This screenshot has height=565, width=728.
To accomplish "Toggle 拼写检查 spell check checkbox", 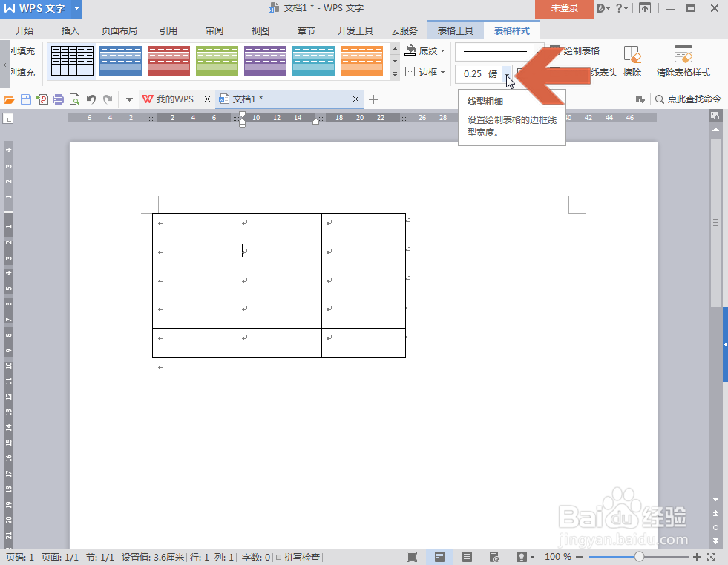I will point(278,557).
